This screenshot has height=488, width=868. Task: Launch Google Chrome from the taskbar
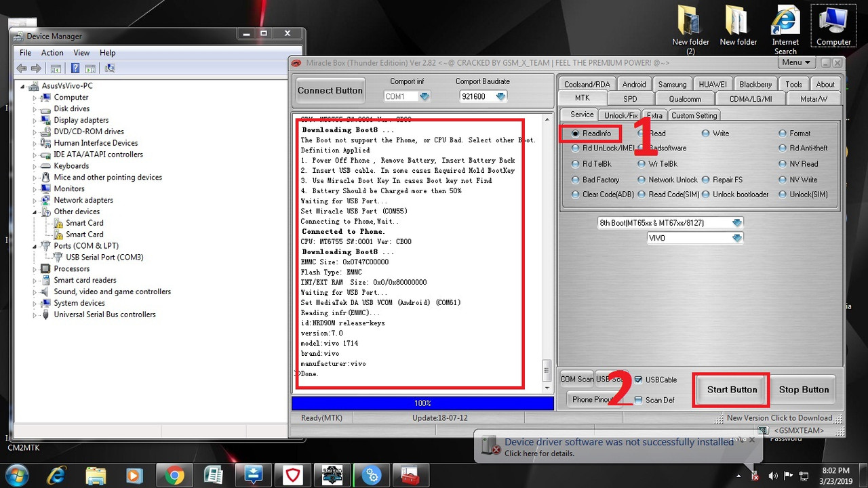(174, 475)
